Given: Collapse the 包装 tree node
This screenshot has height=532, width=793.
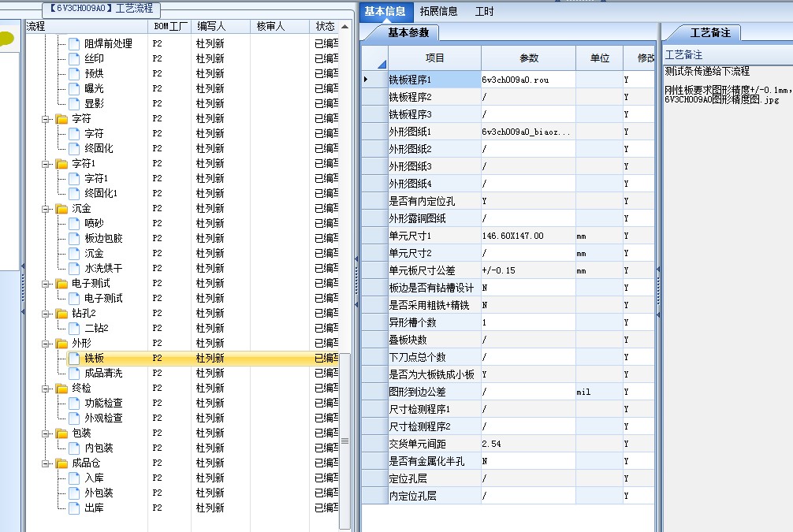Looking at the screenshot, I should (46, 434).
